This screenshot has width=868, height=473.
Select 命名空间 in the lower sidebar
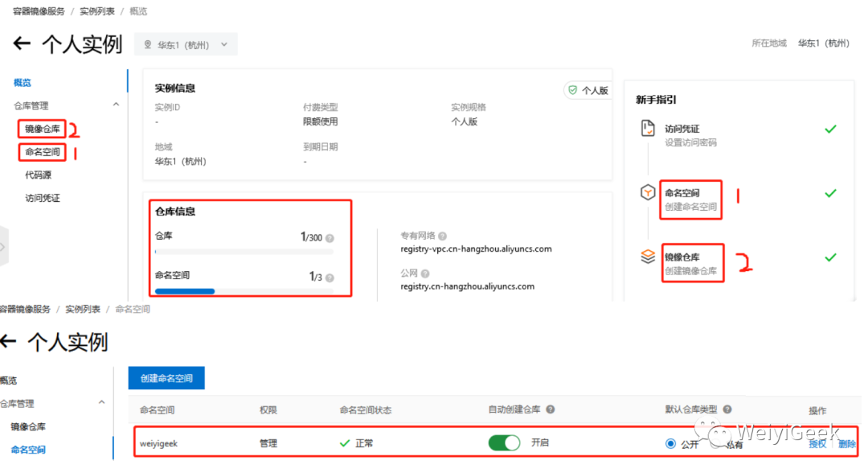[x=28, y=450]
